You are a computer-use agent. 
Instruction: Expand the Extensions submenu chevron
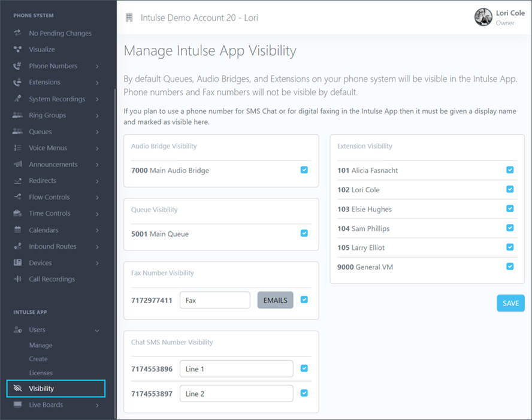(97, 83)
